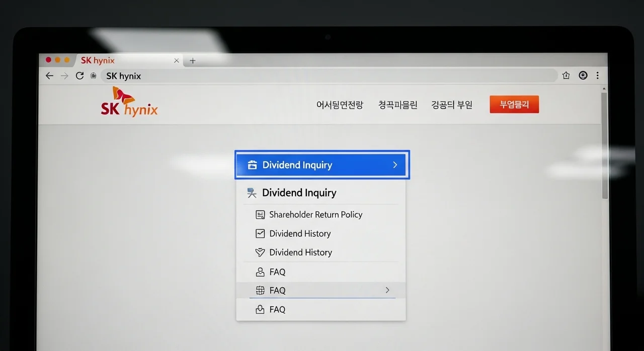Click the address bar showing SK hynix

[327, 76]
